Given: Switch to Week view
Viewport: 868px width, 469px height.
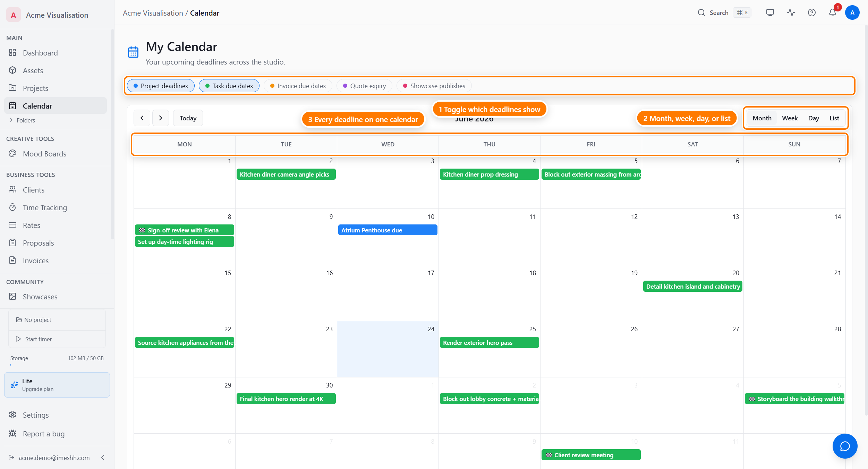Looking at the screenshot, I should coord(790,118).
